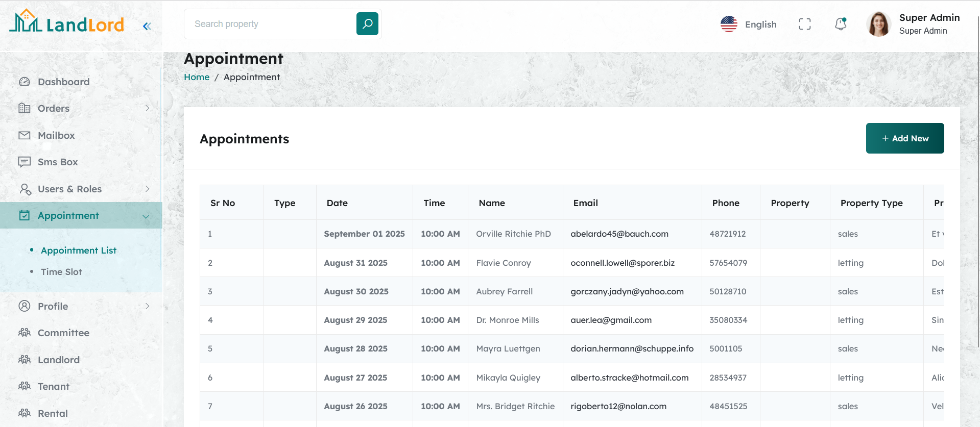Open the Committee menu item
This screenshot has width=980, height=427.
(63, 333)
